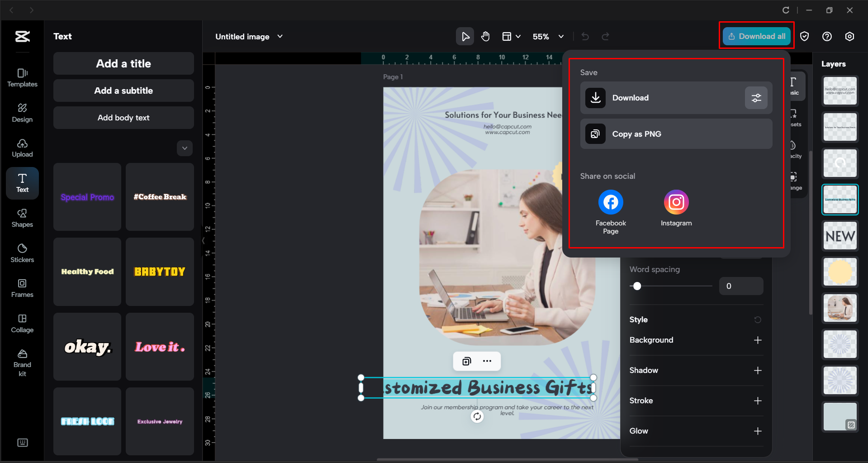The width and height of the screenshot is (868, 463).
Task: Select the Love it. text preset
Action: tap(160, 347)
